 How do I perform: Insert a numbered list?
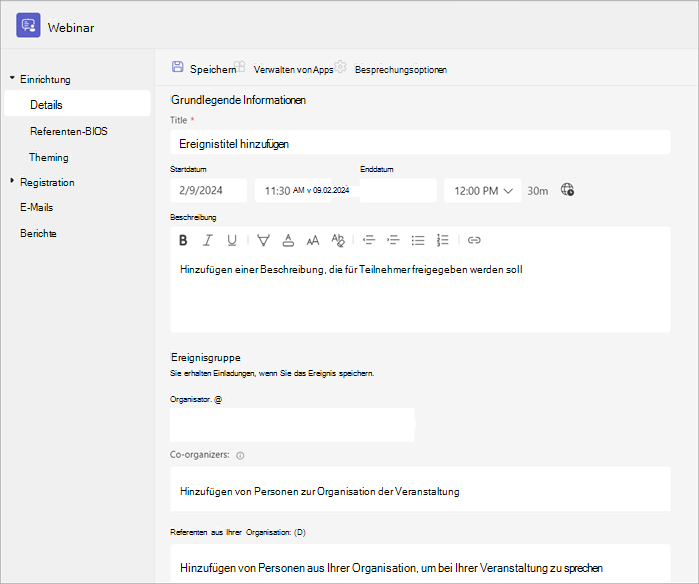click(442, 240)
